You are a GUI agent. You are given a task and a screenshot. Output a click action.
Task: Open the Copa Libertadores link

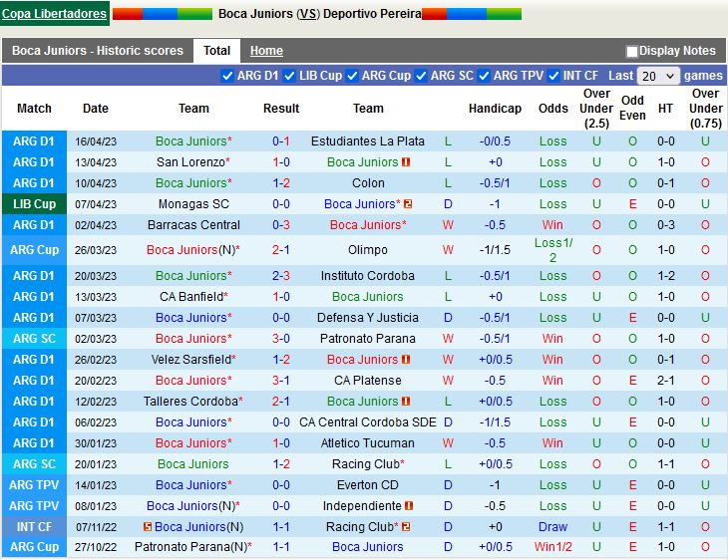pos(55,14)
